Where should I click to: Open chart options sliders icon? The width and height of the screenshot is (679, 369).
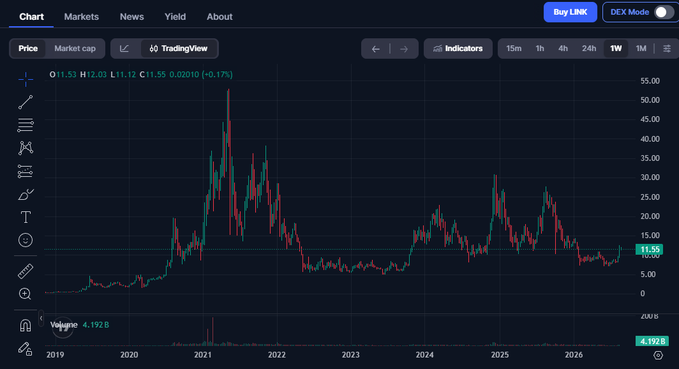(x=667, y=49)
